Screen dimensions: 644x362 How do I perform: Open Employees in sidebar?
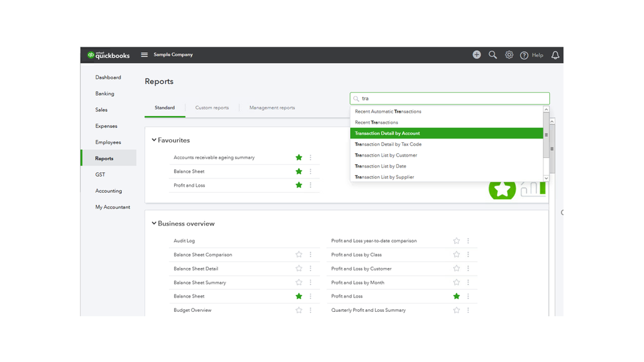coord(108,142)
